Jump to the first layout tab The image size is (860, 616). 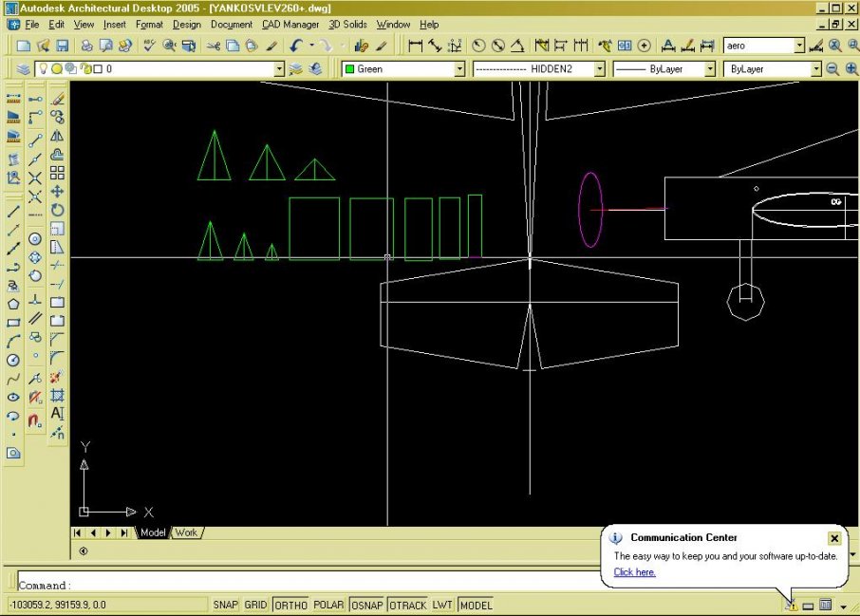(77, 532)
